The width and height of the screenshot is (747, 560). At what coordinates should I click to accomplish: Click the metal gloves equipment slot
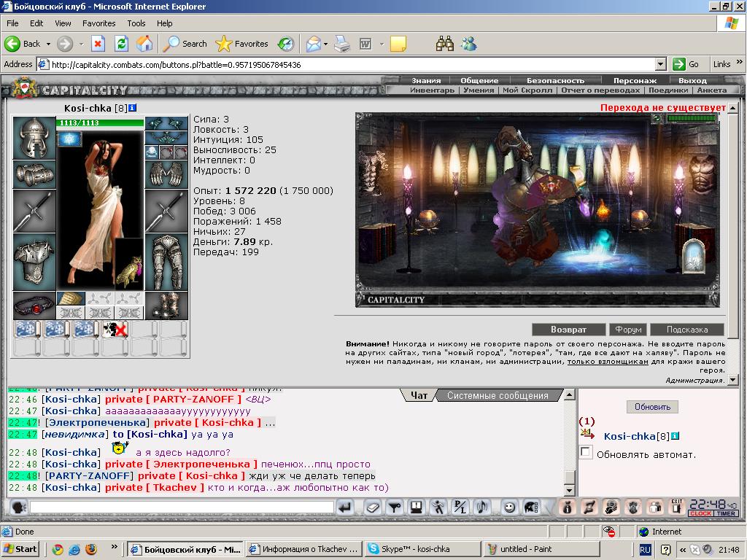pyautogui.click(x=166, y=174)
